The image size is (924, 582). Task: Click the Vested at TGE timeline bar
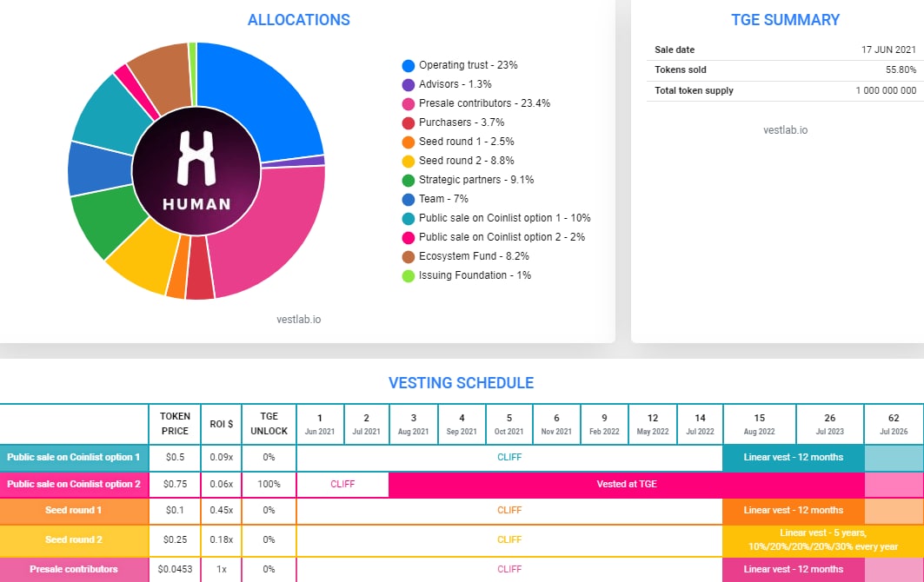coord(626,485)
